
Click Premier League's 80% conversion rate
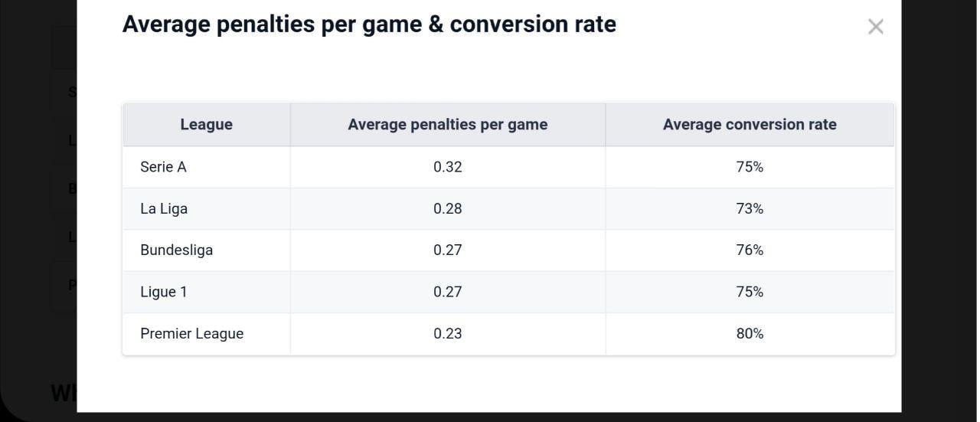(x=750, y=333)
